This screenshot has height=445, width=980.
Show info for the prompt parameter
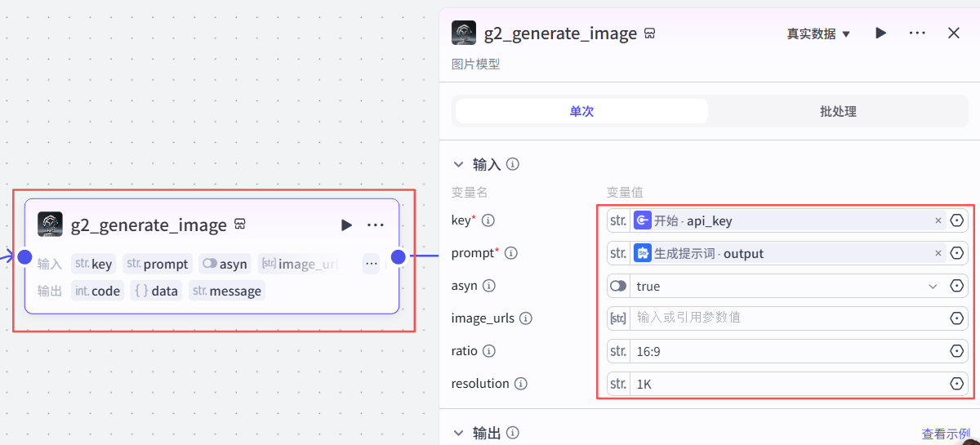511,253
